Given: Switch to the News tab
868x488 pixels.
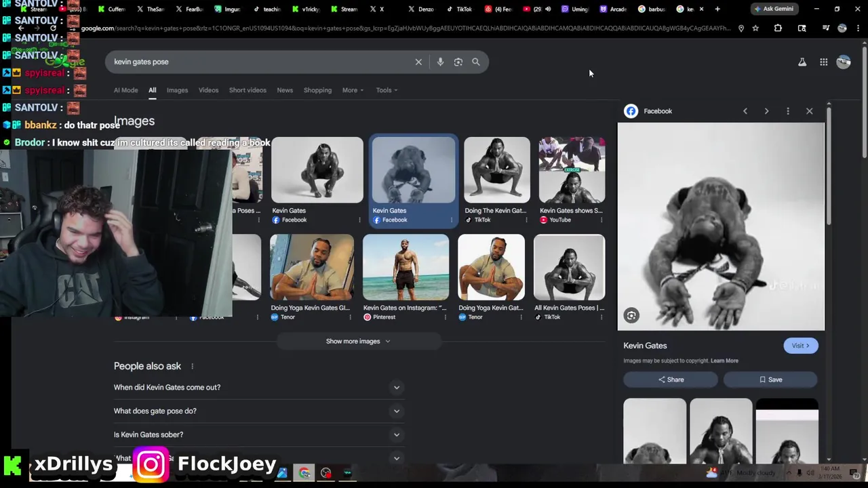Looking at the screenshot, I should coord(285,90).
